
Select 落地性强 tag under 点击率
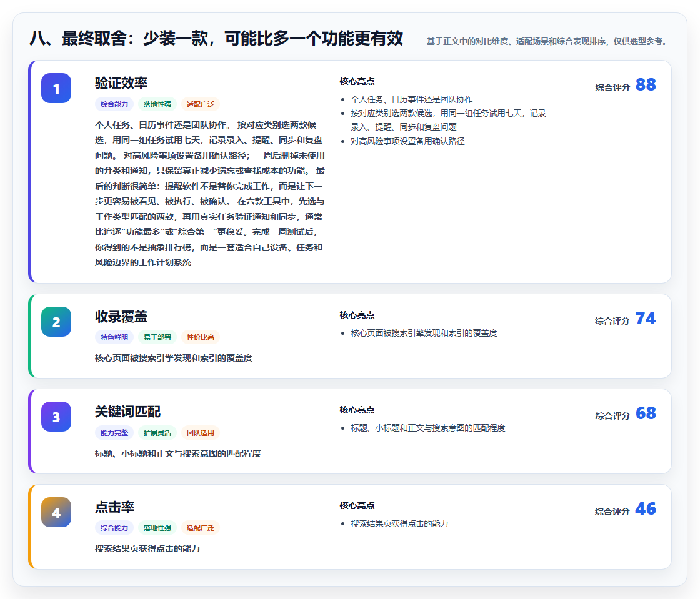coord(157,528)
